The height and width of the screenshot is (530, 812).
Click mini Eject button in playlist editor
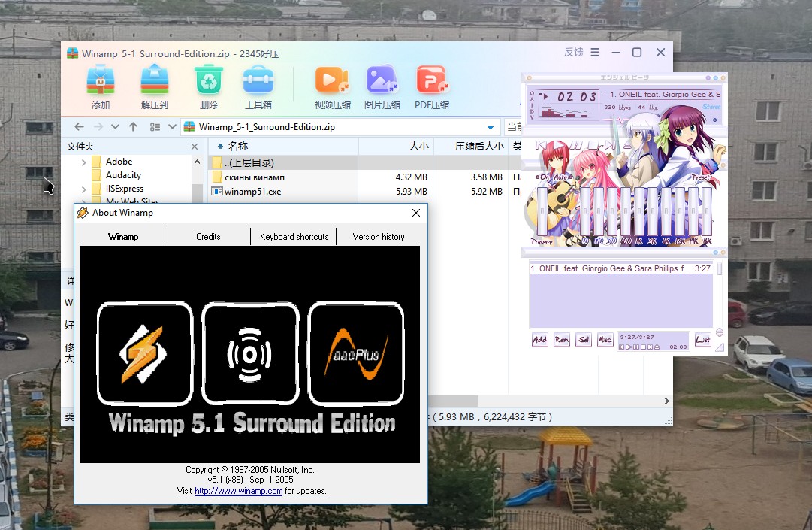coord(657,347)
